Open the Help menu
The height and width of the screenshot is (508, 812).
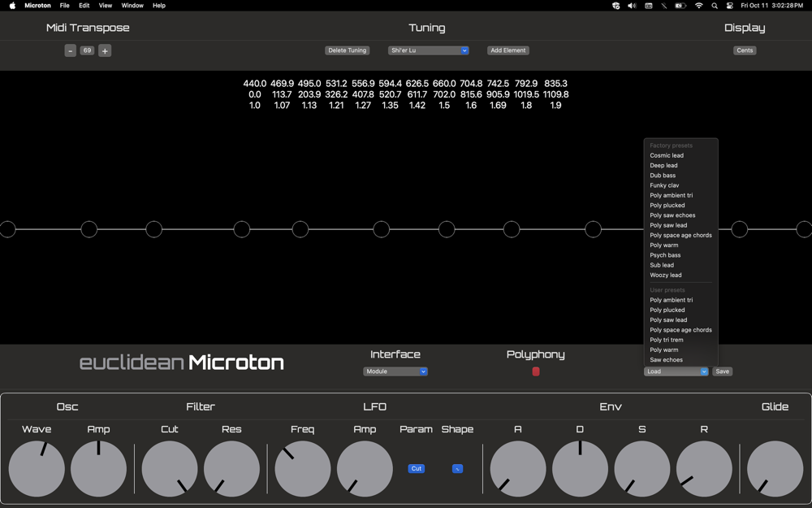click(x=159, y=6)
